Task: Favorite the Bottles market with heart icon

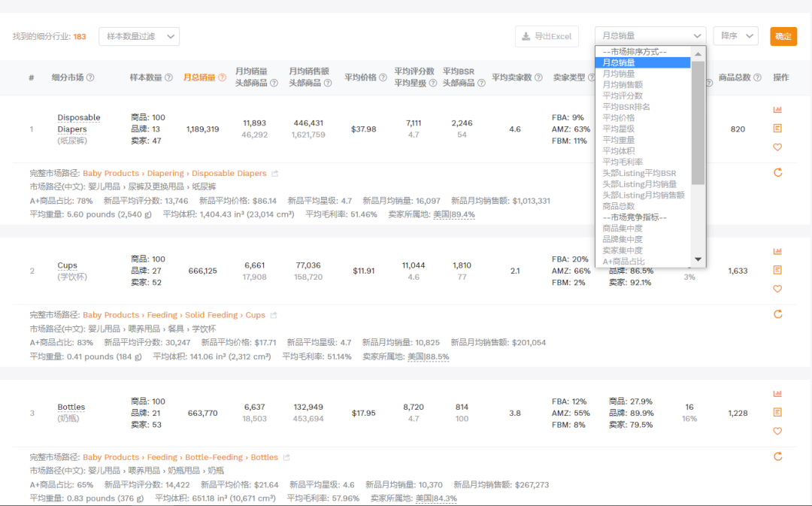Action: [x=777, y=431]
